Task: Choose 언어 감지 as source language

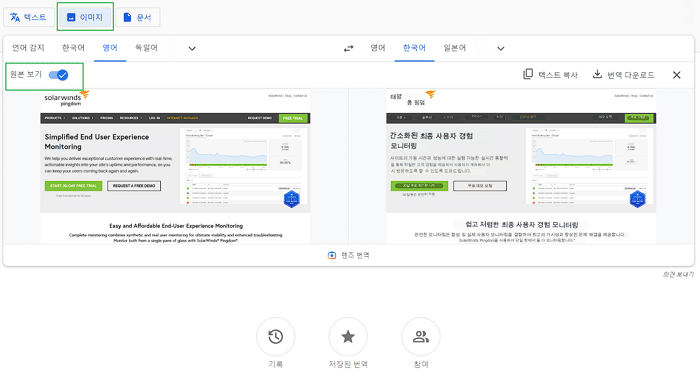Action: pyautogui.click(x=28, y=48)
